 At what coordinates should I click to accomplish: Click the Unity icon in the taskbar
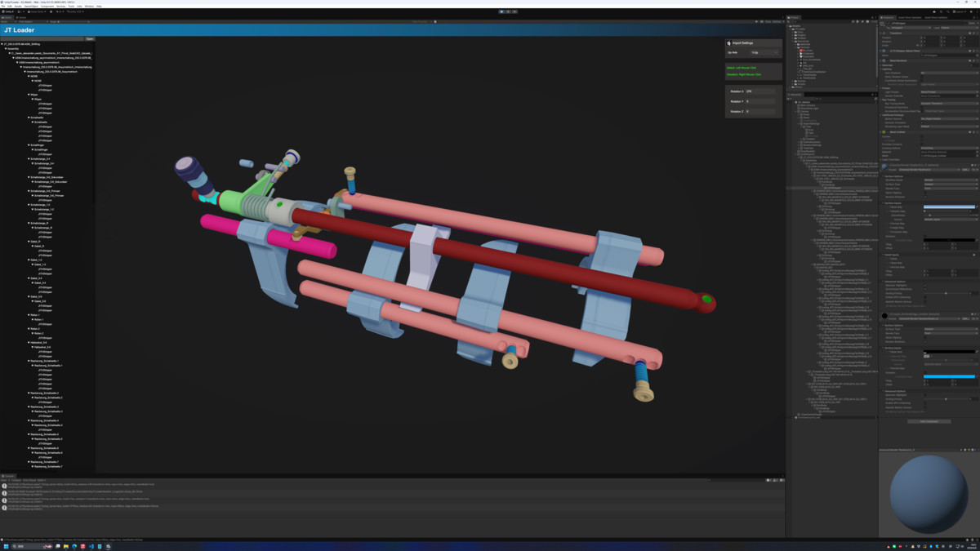[x=109, y=546]
